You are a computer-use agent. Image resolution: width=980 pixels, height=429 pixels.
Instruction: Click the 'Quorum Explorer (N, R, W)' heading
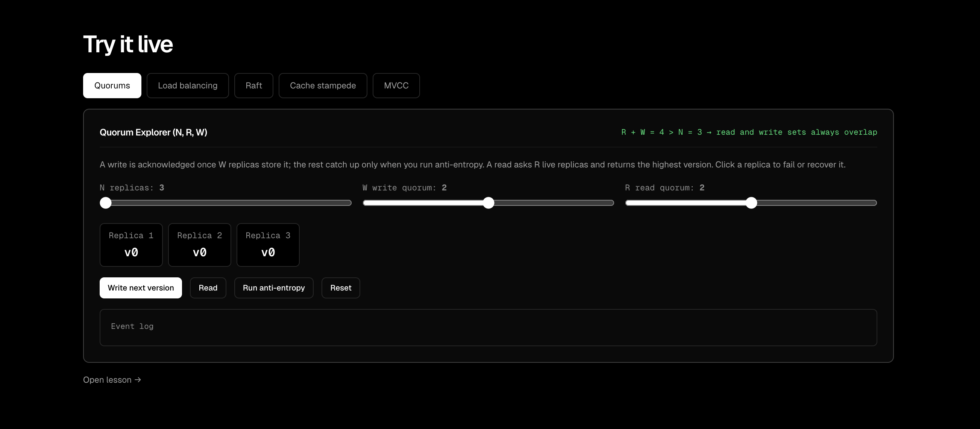[x=153, y=132]
